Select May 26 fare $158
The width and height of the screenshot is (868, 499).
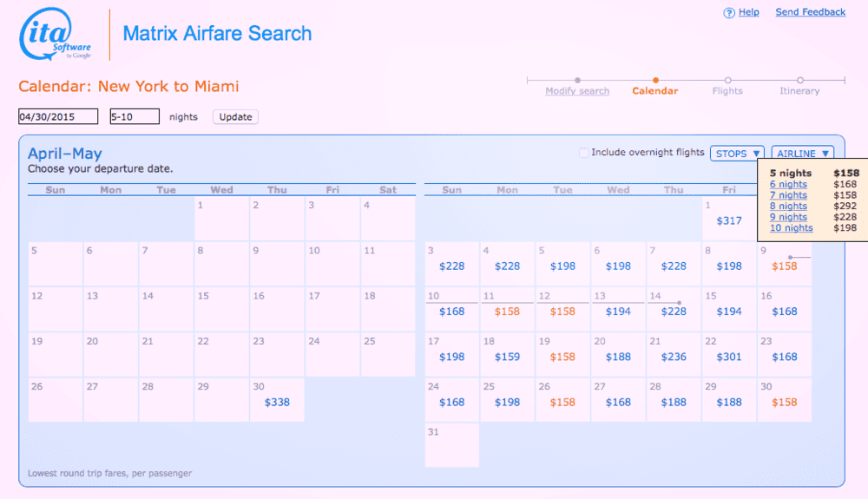(x=562, y=402)
